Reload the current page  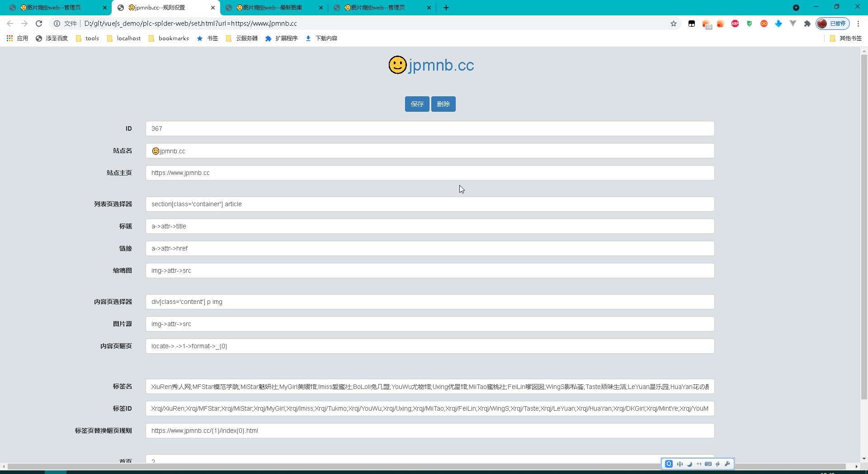click(x=39, y=24)
